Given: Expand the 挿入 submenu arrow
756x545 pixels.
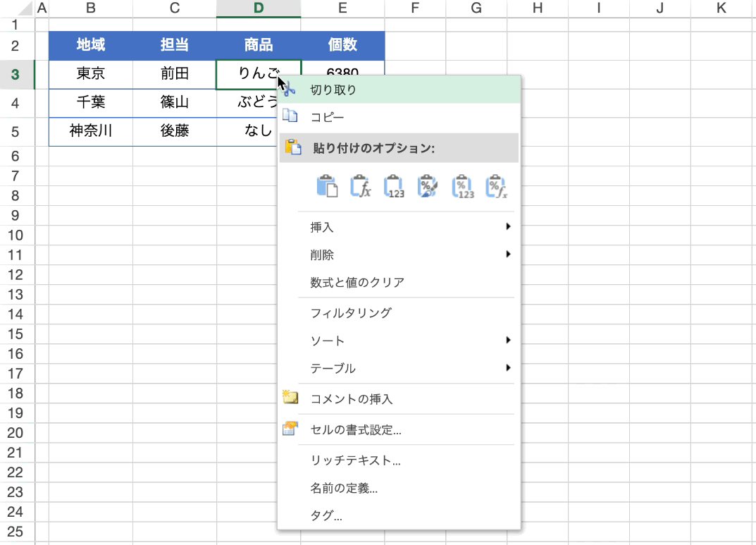Looking at the screenshot, I should click(x=508, y=226).
